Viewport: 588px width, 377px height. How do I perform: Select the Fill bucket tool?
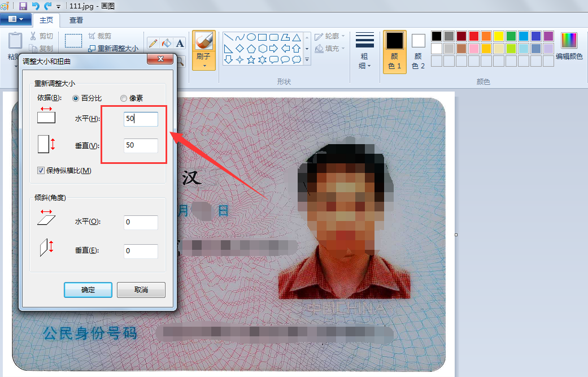tap(166, 43)
